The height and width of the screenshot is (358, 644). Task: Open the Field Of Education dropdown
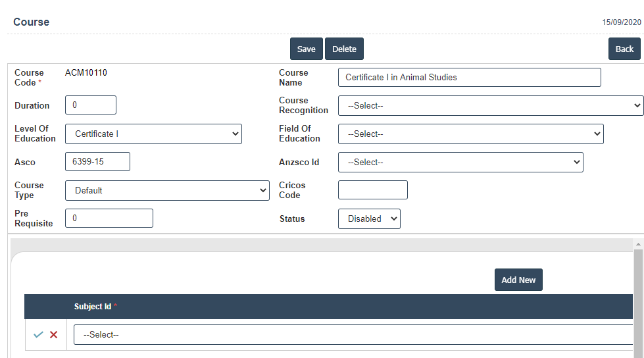tap(470, 134)
